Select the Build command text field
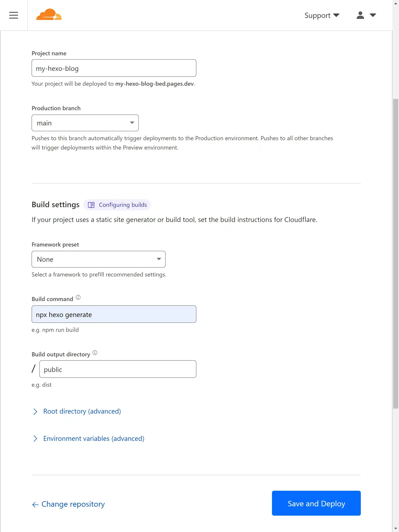This screenshot has width=399, height=532. 114,314
